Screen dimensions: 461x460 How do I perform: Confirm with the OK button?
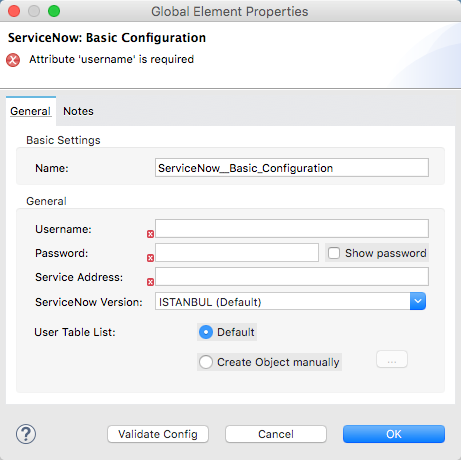click(x=394, y=434)
